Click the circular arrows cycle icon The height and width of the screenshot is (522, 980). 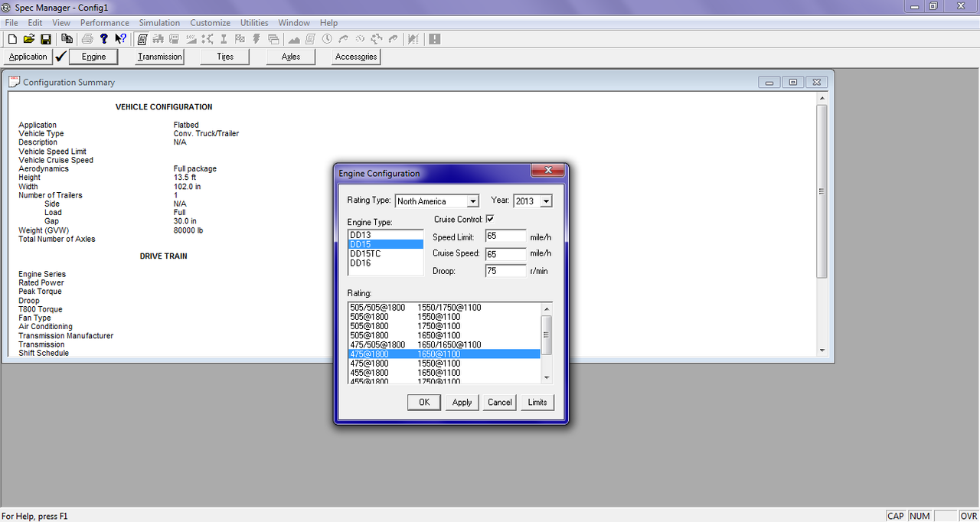click(x=377, y=39)
